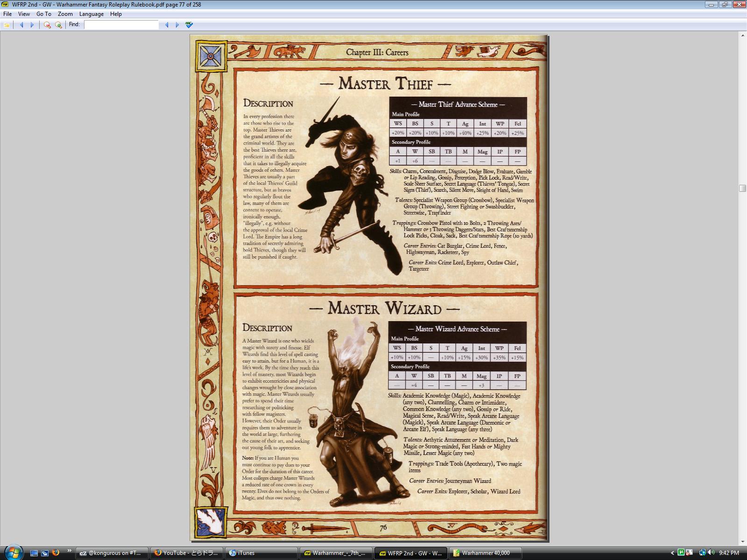Click the volume speaker tray icon
This screenshot has height=560, width=747.
coord(711,553)
